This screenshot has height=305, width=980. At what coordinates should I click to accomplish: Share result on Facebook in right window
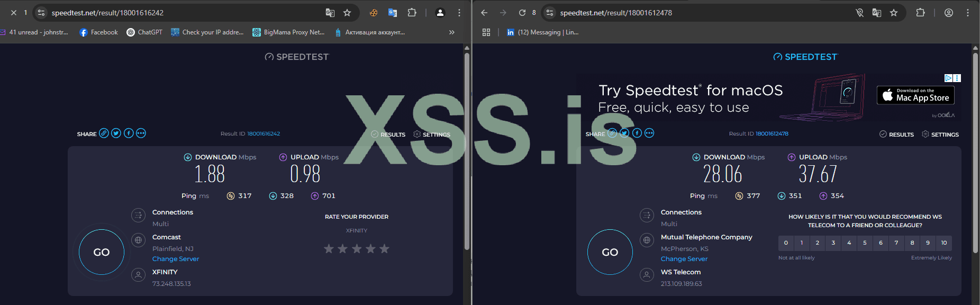click(x=637, y=133)
